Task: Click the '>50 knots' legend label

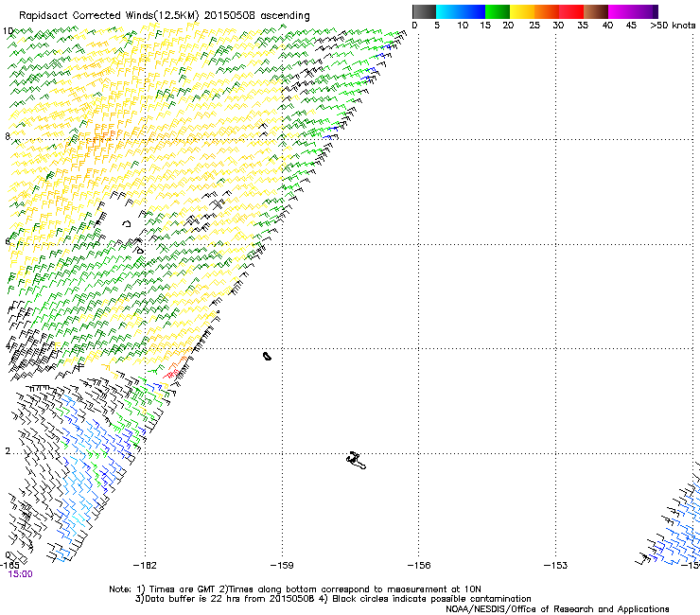Action: pyautogui.click(x=673, y=26)
